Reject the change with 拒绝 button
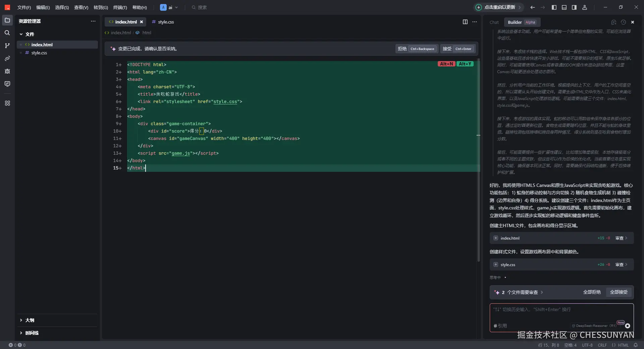 tap(417, 49)
